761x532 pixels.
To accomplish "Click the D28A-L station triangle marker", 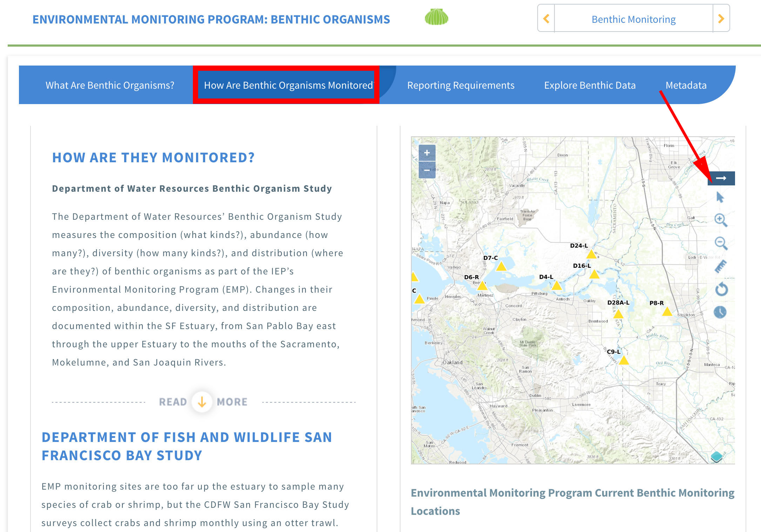I will [618, 314].
